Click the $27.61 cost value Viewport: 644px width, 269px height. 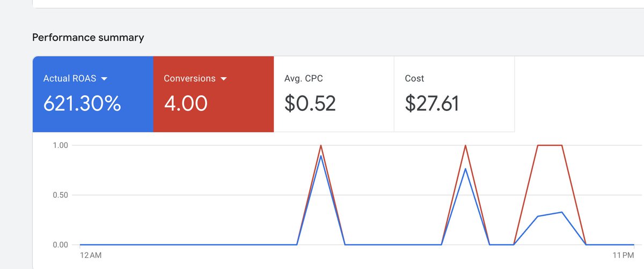[432, 103]
